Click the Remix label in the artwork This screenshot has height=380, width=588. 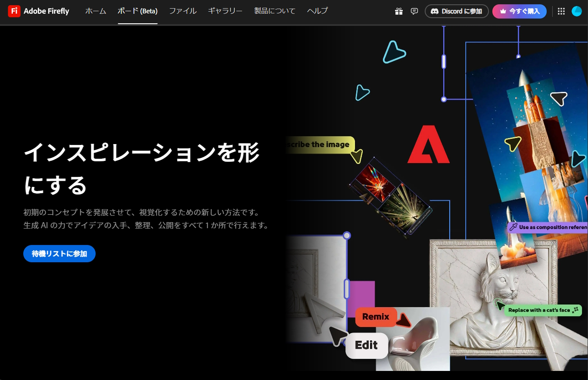point(376,317)
